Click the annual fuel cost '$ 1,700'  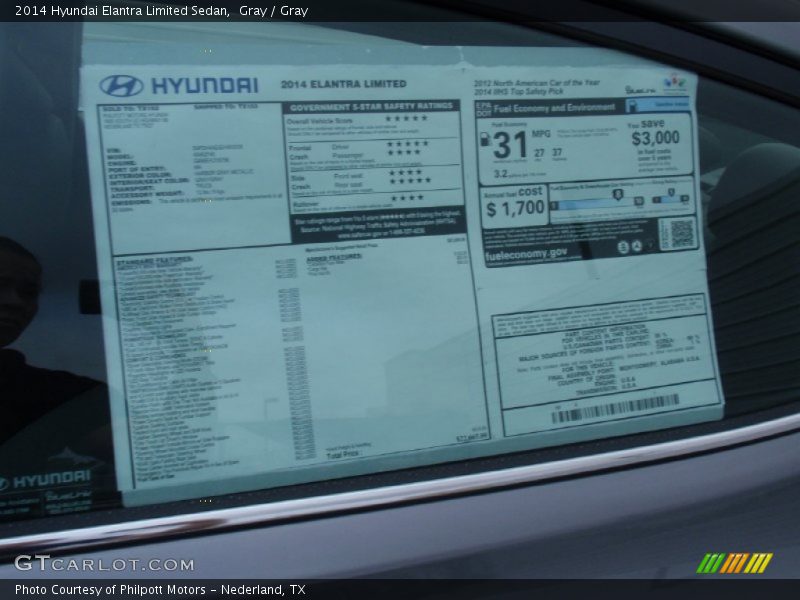click(515, 208)
